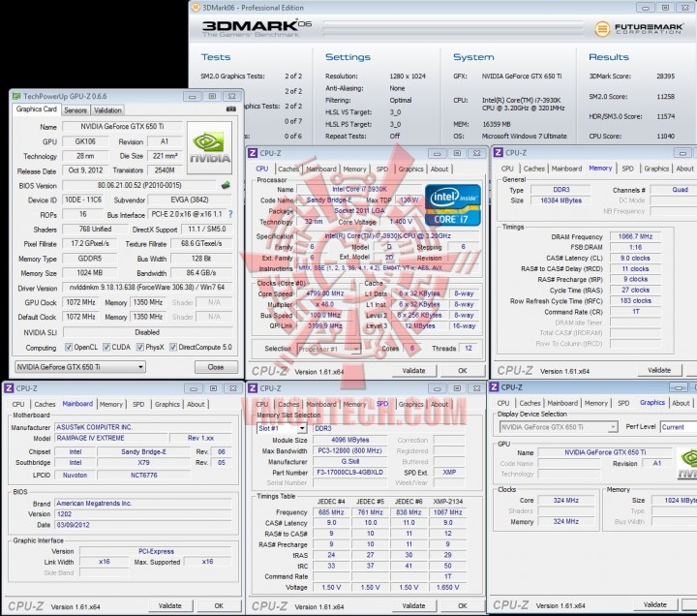The width and height of the screenshot is (697, 616).
Task: Click the DRAM Frequency value 1066.7 MHz
Action: 635,236
